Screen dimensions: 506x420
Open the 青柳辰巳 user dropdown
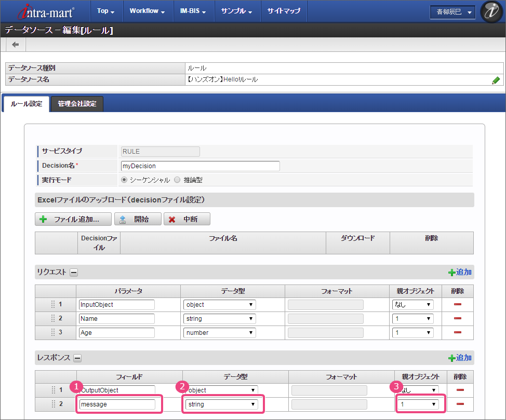click(x=452, y=12)
